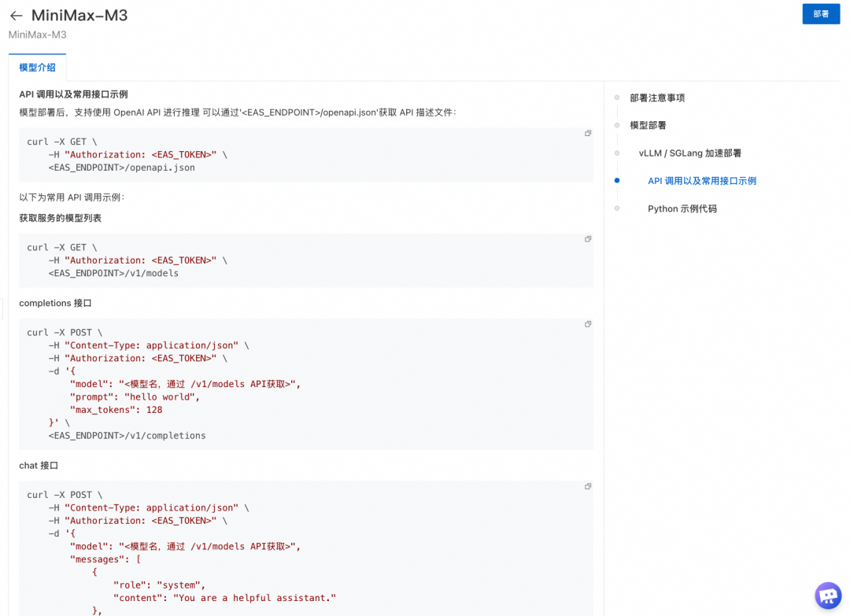The height and width of the screenshot is (616, 850).
Task: Click the chat 接口 heading
Action: [x=39, y=466]
